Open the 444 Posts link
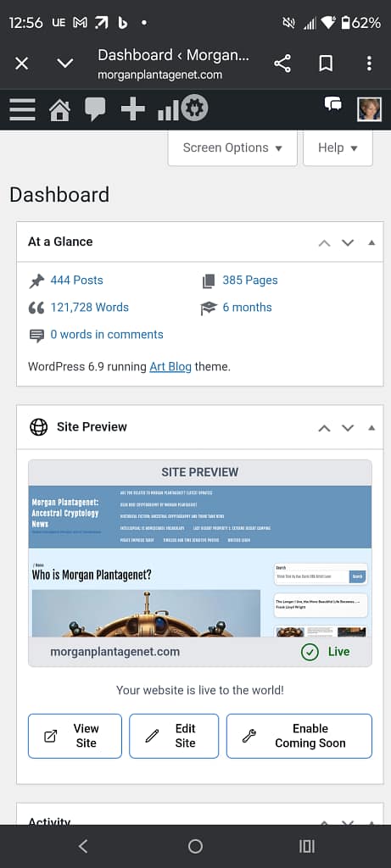 click(x=76, y=280)
